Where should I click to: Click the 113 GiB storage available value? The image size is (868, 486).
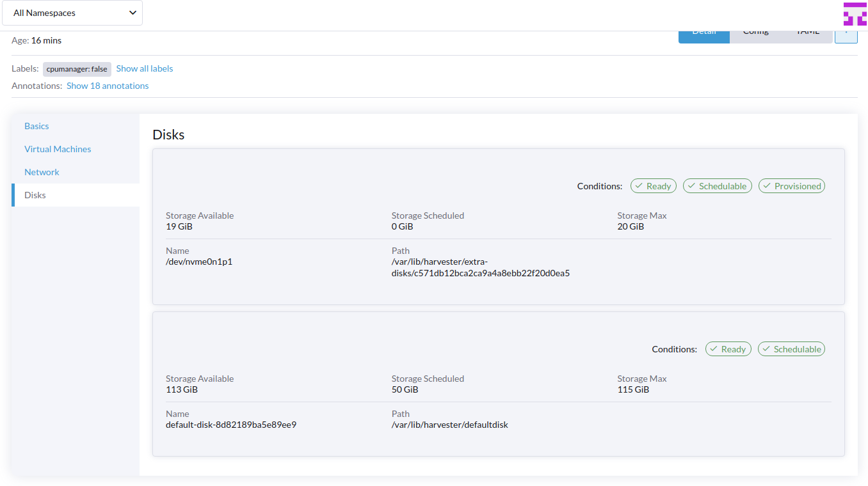point(182,389)
